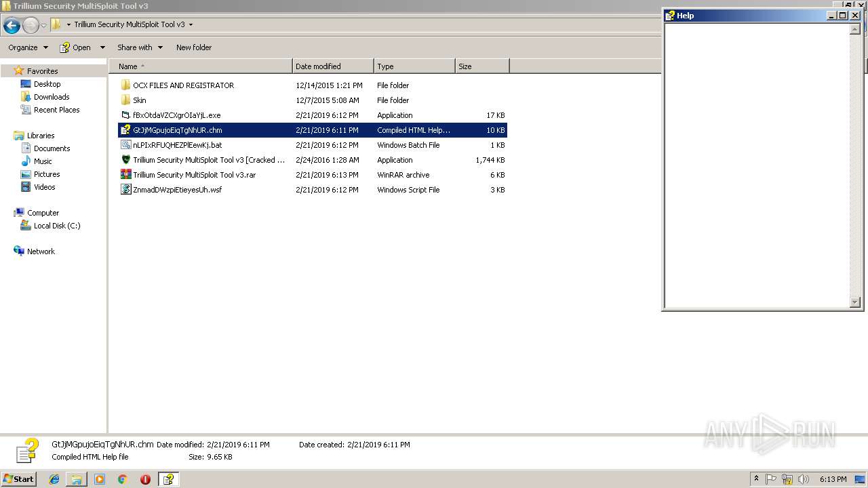Open the network tray icon
868x488 pixels.
click(787, 479)
